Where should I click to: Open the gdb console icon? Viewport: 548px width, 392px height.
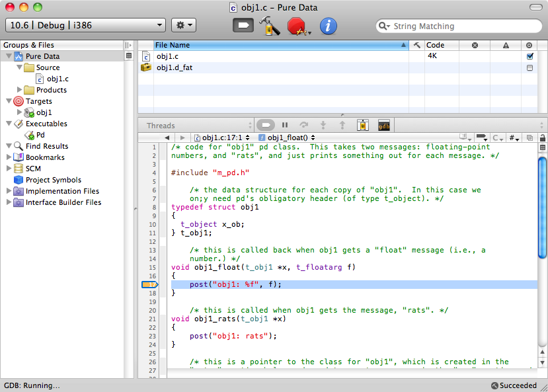click(384, 125)
